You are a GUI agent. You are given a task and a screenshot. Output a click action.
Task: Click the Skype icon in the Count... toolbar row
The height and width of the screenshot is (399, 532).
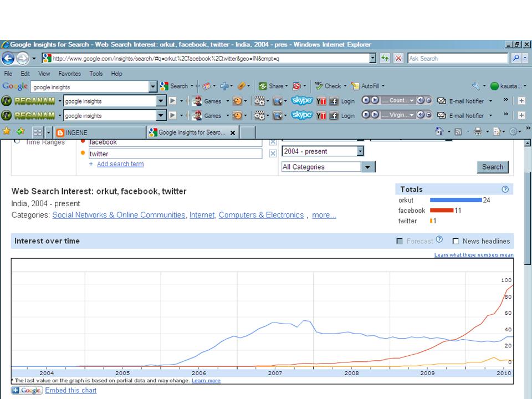pyautogui.click(x=301, y=101)
